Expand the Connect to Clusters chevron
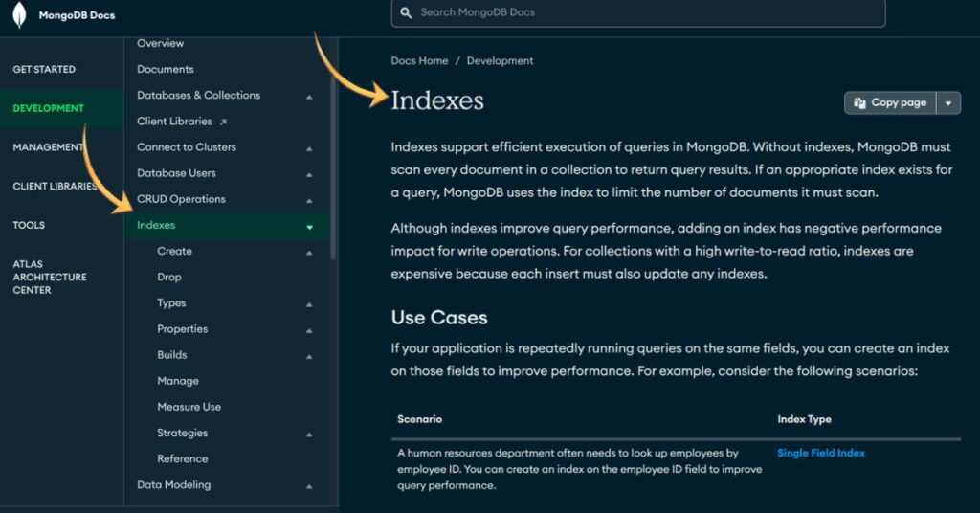 coord(309,149)
